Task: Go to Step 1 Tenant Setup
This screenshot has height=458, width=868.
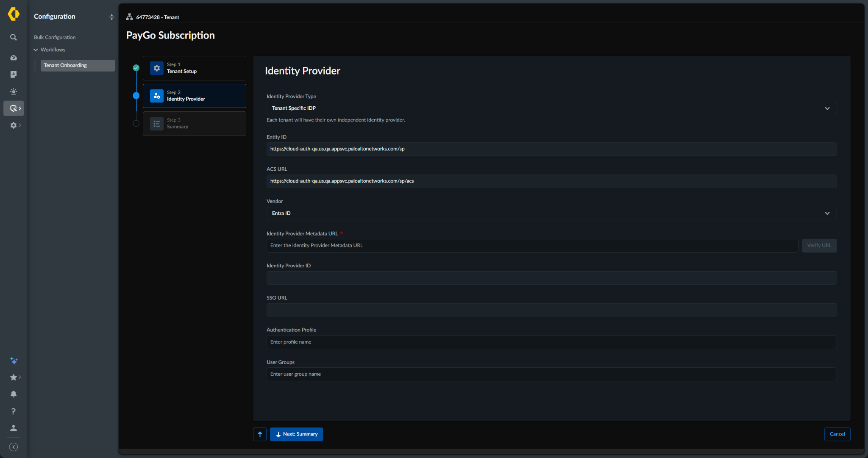Action: (194, 68)
